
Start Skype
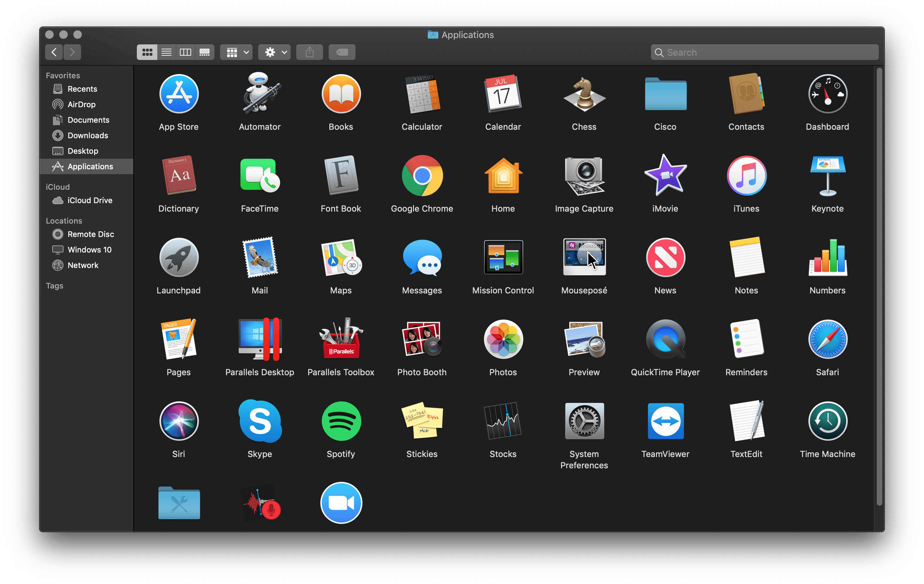click(x=260, y=421)
